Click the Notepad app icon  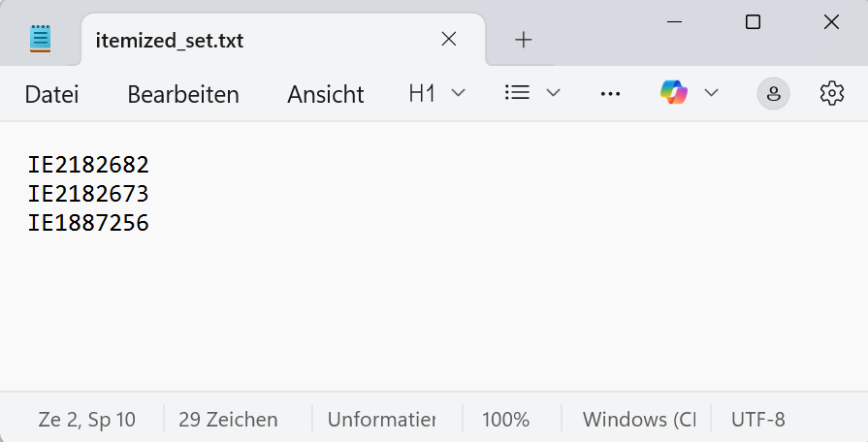[x=40, y=39]
